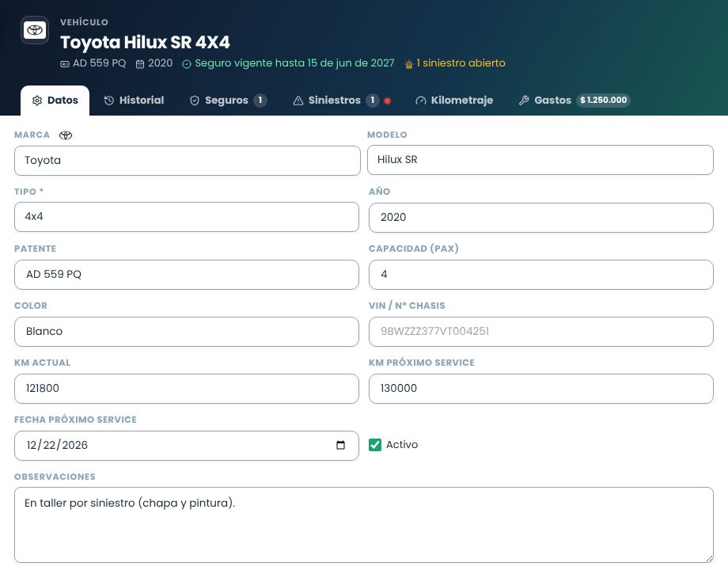Click the count badge on Siniestros tab
The image size is (728, 570).
point(373,101)
